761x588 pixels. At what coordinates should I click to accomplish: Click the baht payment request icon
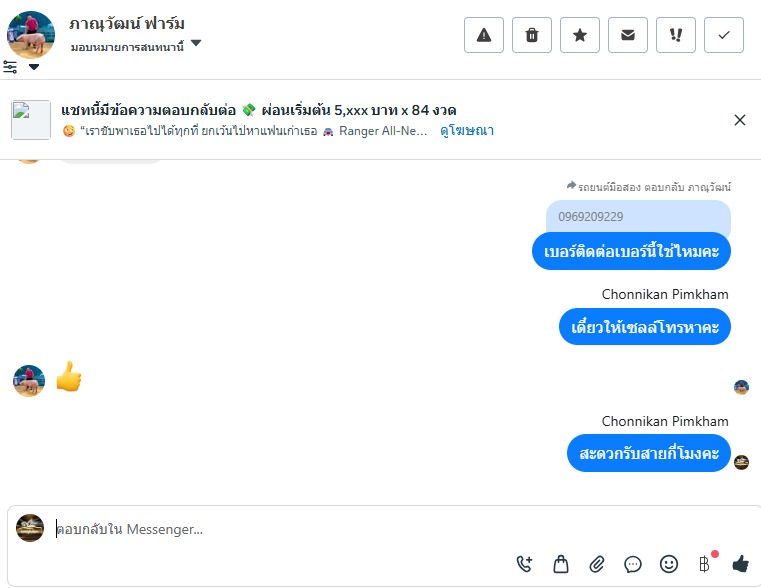(x=704, y=564)
